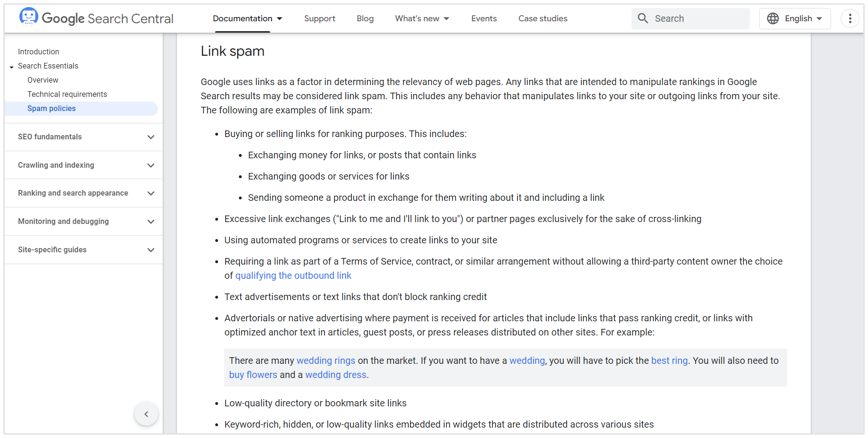Click the wedding rings example link
This screenshot has width=868, height=438.
click(325, 361)
